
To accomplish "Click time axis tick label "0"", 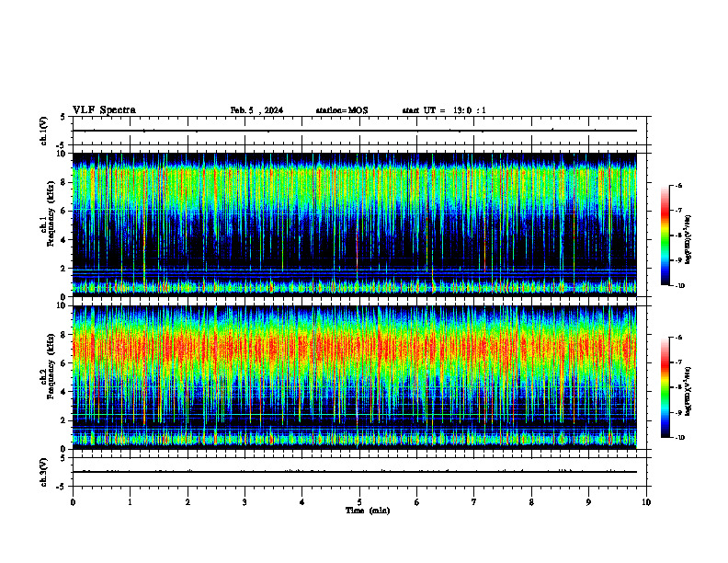I will pyautogui.click(x=73, y=502).
